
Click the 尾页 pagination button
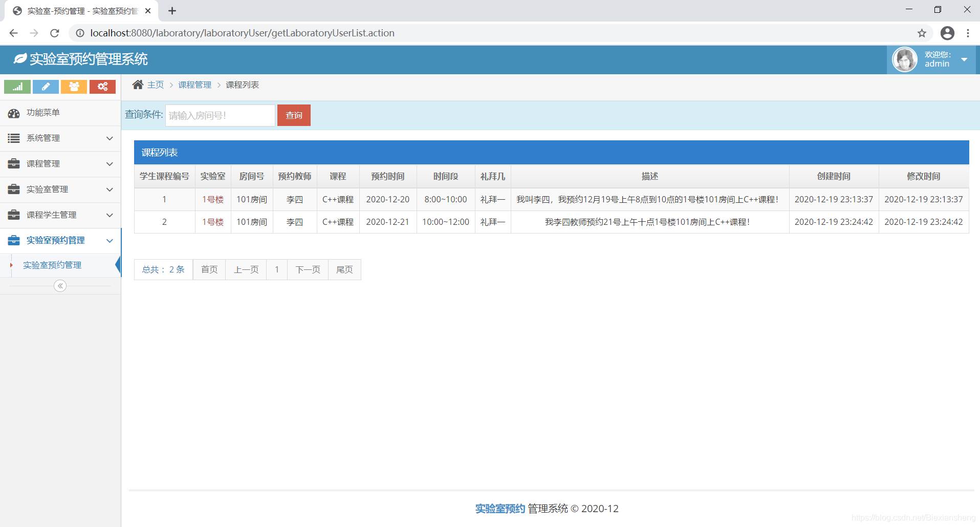[x=344, y=270]
